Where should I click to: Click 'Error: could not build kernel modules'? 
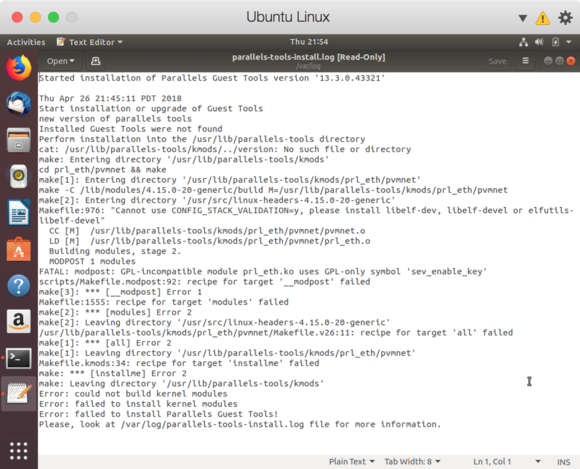(x=133, y=394)
